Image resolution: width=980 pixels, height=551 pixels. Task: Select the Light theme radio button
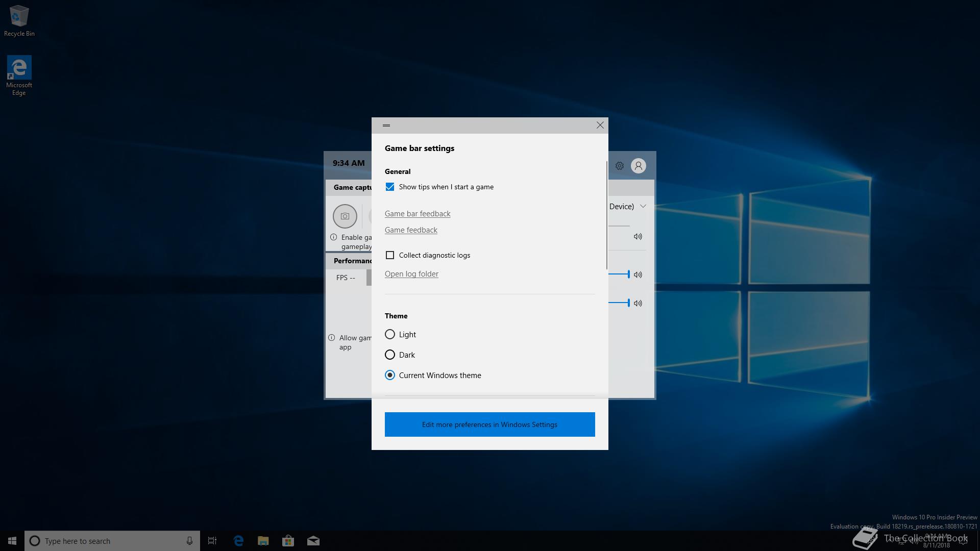[x=390, y=335]
